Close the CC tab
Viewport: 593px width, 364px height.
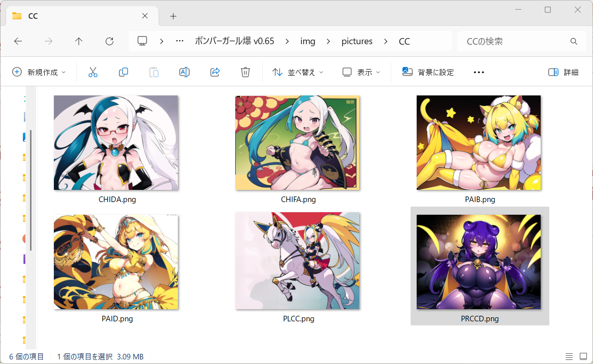[145, 16]
